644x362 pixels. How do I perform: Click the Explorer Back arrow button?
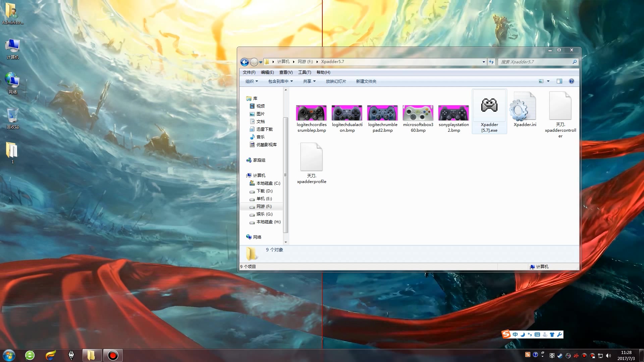tap(245, 62)
